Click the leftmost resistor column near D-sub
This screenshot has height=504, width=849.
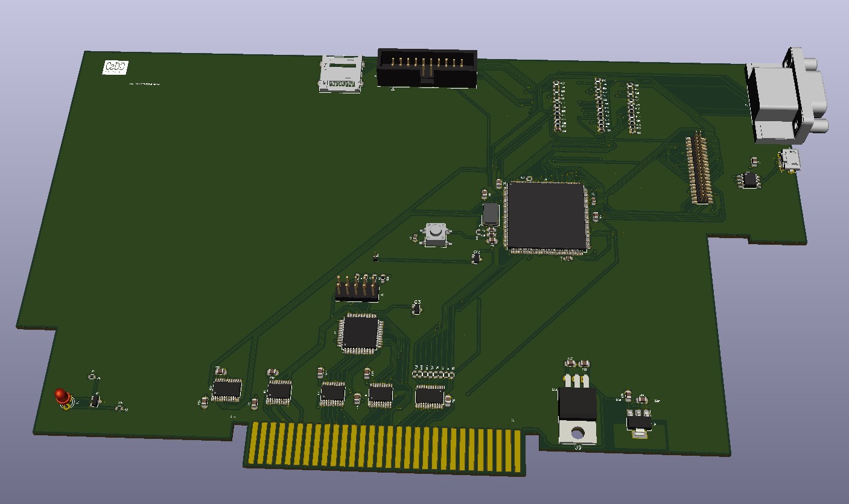point(560,107)
